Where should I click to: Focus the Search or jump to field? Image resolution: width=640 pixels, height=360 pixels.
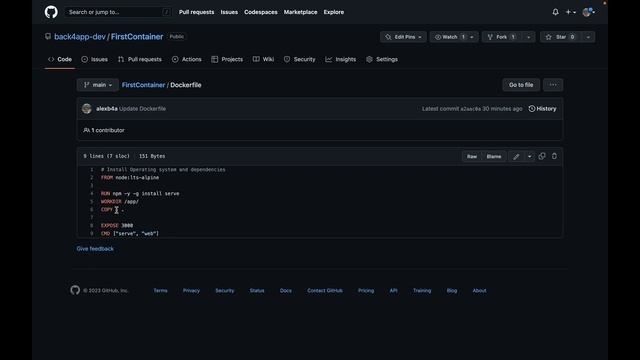pyautogui.click(x=118, y=12)
